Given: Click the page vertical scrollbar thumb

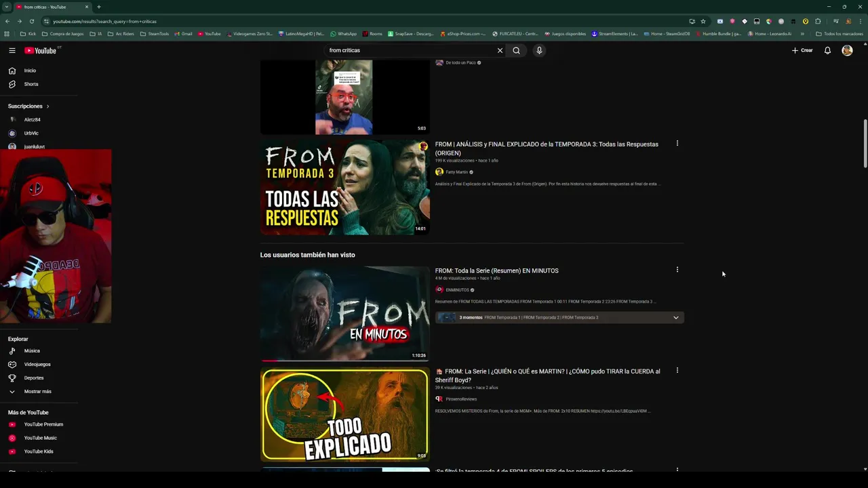Looking at the screenshot, I should click(865, 144).
